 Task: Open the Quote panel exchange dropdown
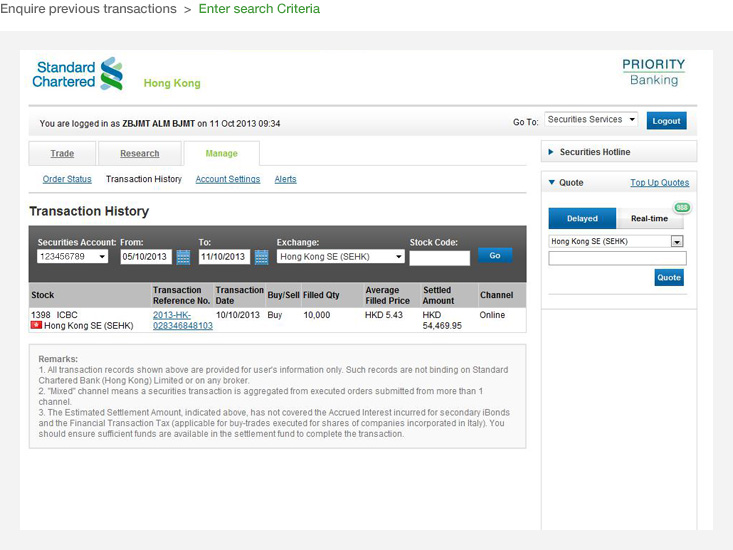point(616,241)
